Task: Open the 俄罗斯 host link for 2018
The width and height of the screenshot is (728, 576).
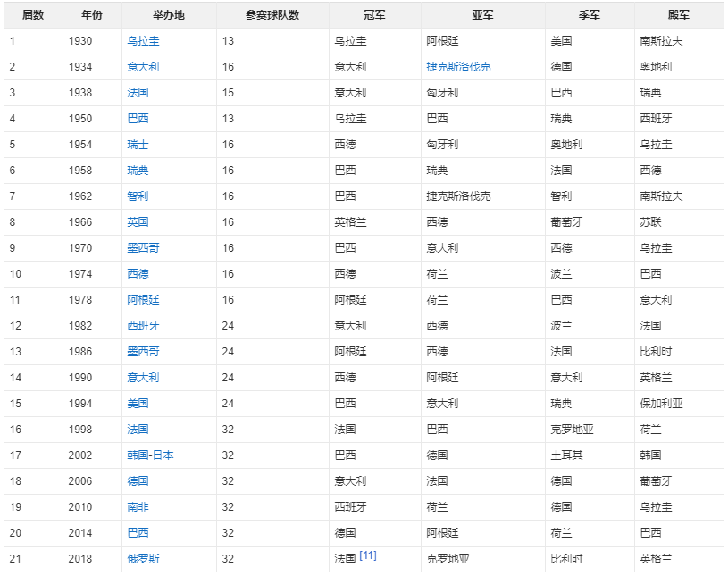Action: coord(144,559)
